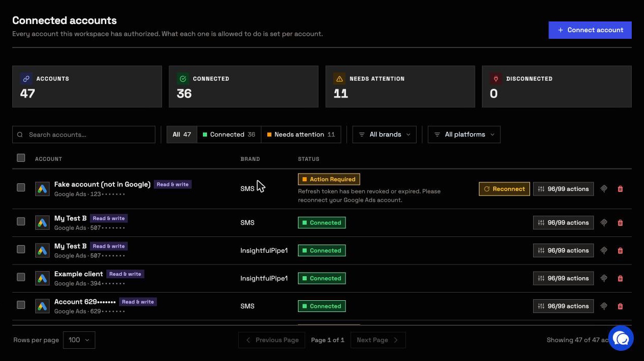Click the Google Ads logo for Fake account
The image size is (644, 361).
42,189
